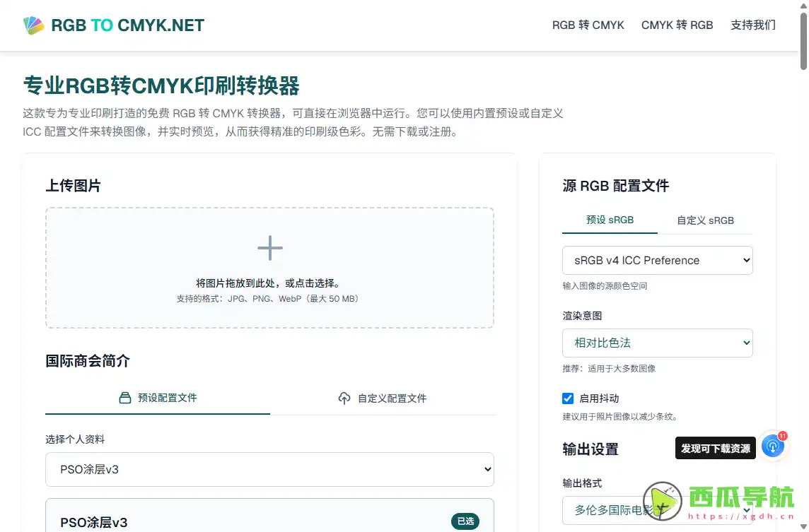Image resolution: width=809 pixels, height=532 pixels.
Task: Click the RGB TO CMYK.NET color fan logo icon
Action: pos(33,25)
